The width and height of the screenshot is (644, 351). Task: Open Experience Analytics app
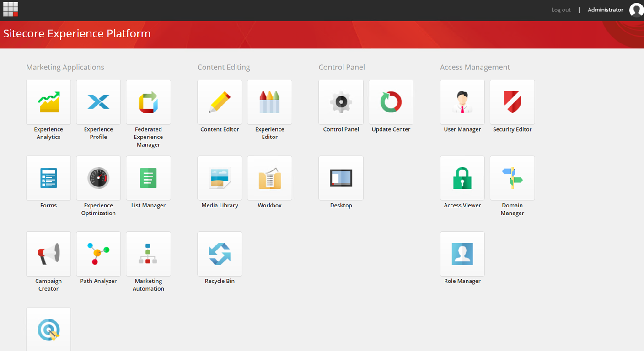tap(48, 102)
